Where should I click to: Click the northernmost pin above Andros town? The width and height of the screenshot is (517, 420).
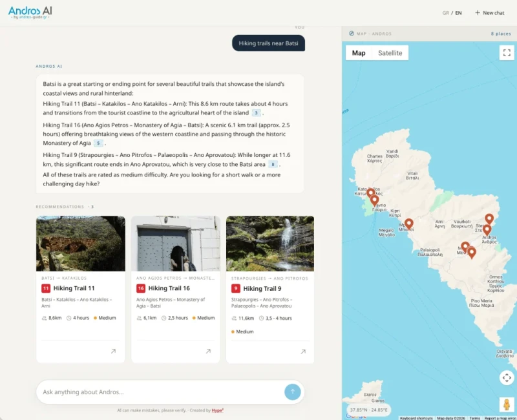tap(489, 219)
